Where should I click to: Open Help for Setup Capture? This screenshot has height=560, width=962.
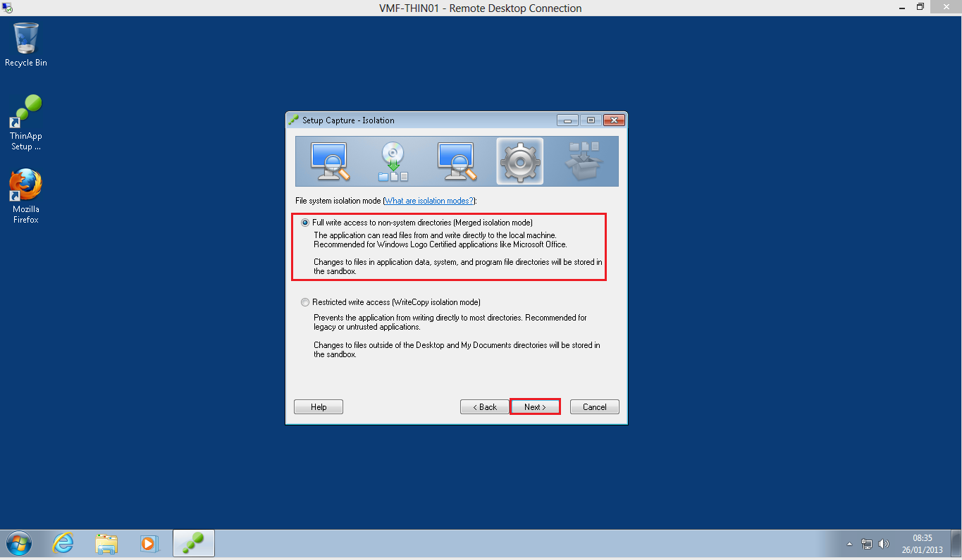(319, 407)
